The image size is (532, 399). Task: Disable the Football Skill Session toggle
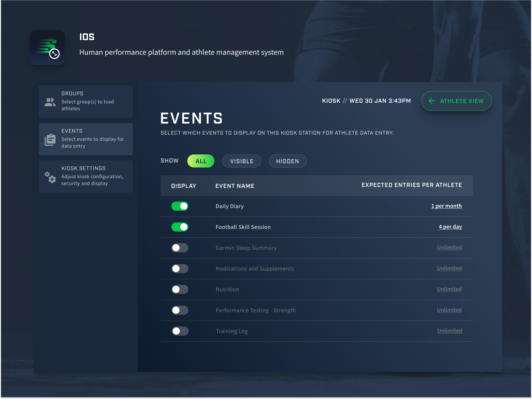(180, 227)
